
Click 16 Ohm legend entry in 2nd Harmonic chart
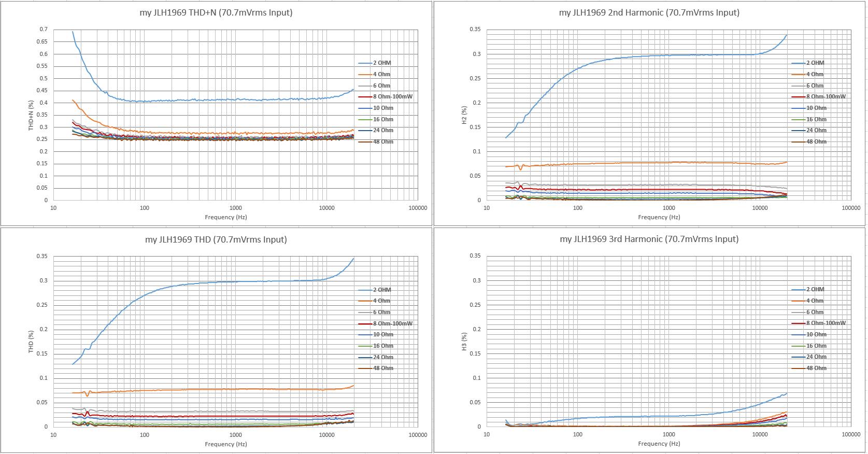click(809, 119)
